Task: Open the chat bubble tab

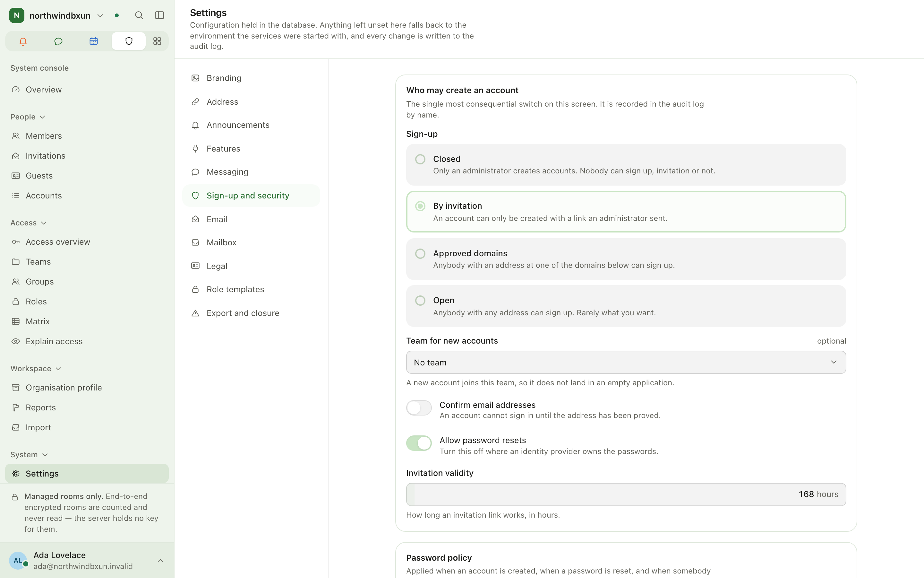Action: click(x=58, y=41)
